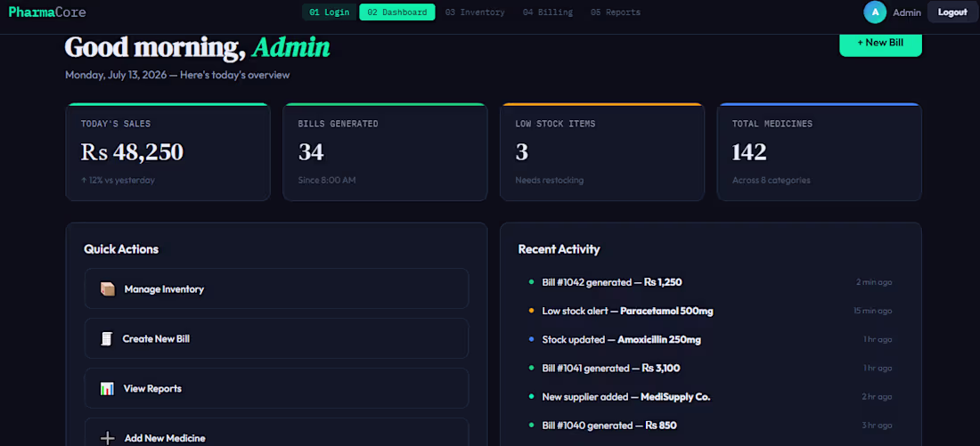Open View Reports quick action
The width and height of the screenshot is (980, 446).
click(x=276, y=388)
